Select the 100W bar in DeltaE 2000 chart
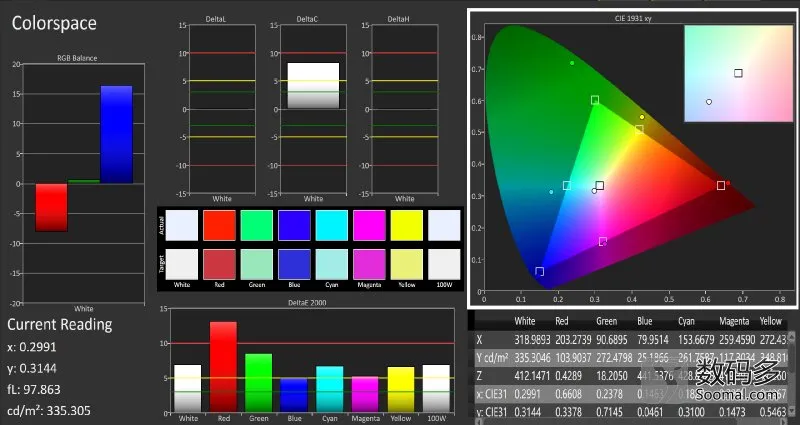This screenshot has width=800, height=425. tap(436, 389)
